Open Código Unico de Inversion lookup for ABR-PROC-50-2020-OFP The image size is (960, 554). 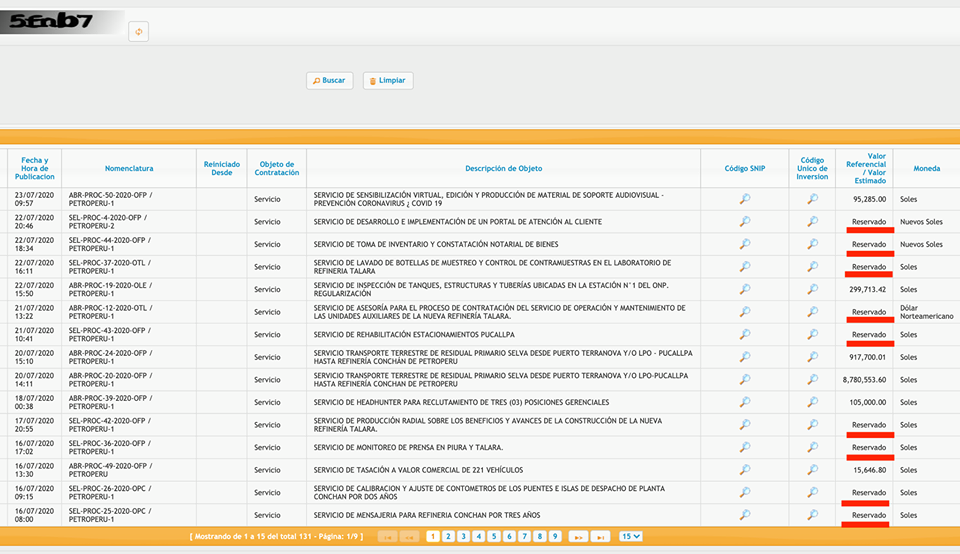tap(812, 199)
